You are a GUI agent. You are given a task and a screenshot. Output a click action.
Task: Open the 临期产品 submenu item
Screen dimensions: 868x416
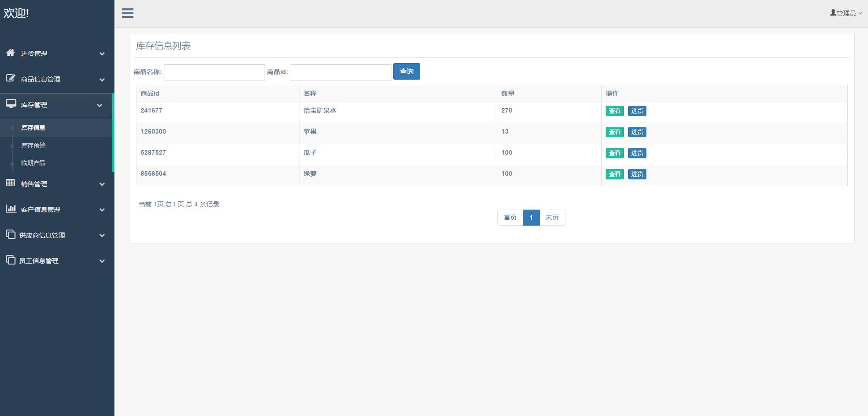pyautogui.click(x=33, y=163)
